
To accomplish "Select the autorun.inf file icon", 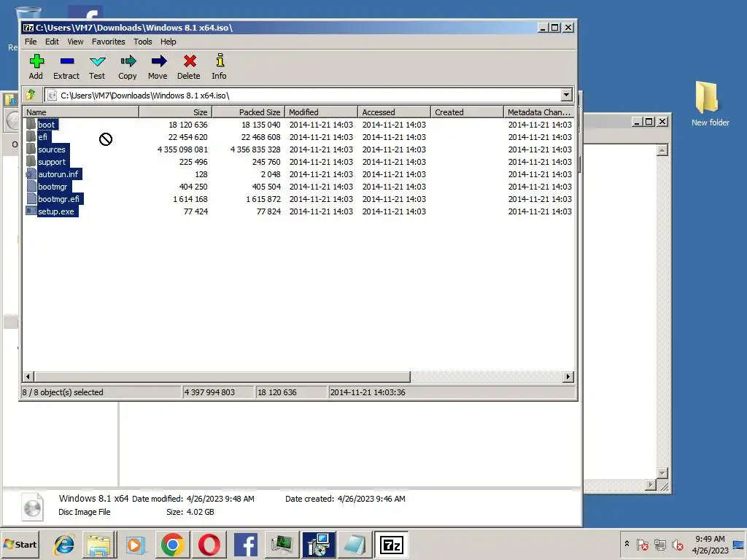I will tap(31, 174).
